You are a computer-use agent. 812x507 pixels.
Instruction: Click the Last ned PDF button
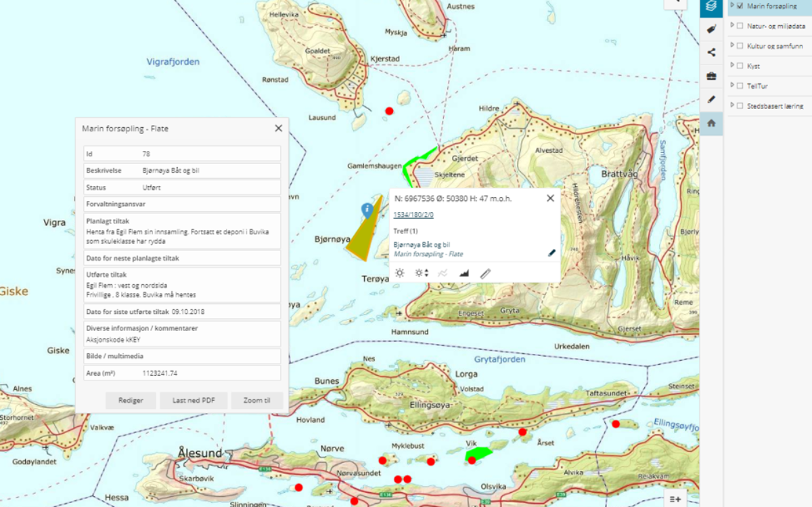[x=194, y=400]
